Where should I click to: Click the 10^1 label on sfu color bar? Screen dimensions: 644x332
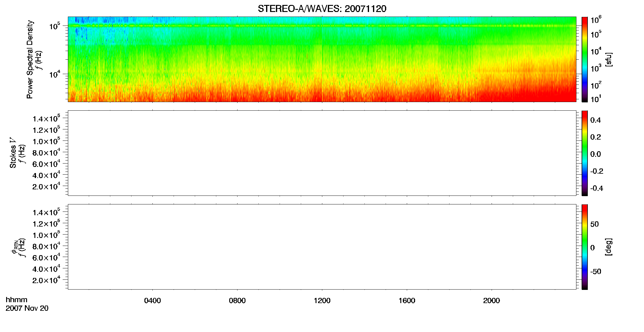click(x=596, y=99)
